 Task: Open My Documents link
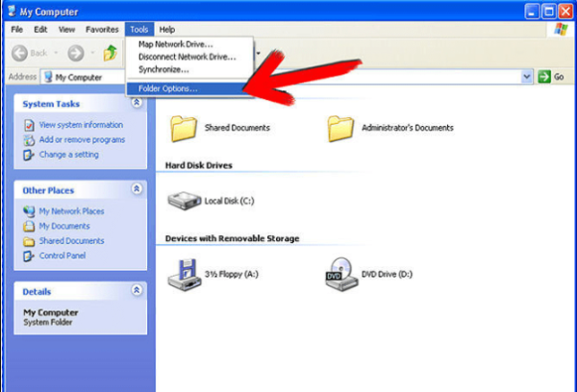(x=64, y=226)
